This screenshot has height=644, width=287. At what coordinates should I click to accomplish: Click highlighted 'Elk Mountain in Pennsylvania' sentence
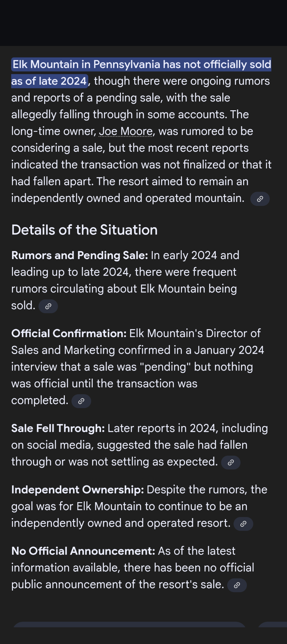[x=142, y=64]
